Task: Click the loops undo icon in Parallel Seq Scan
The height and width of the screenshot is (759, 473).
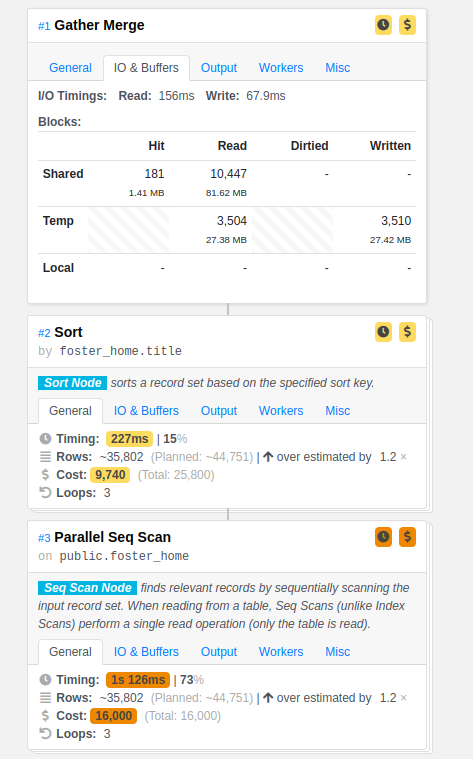Action: (45, 734)
